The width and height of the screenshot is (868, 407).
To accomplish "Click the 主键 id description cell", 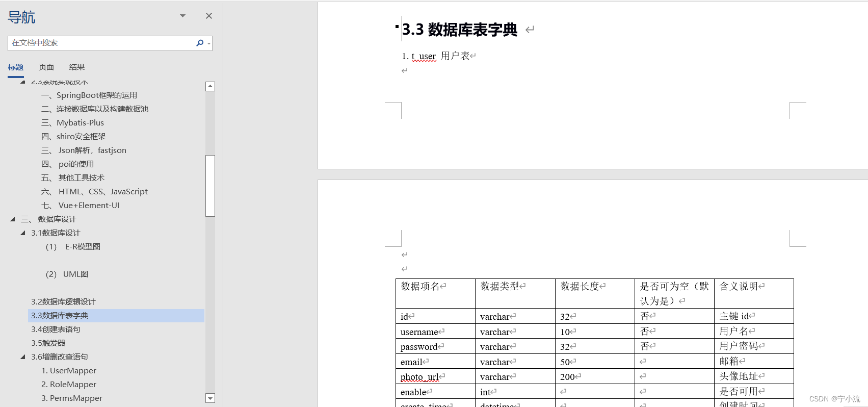I will point(754,316).
